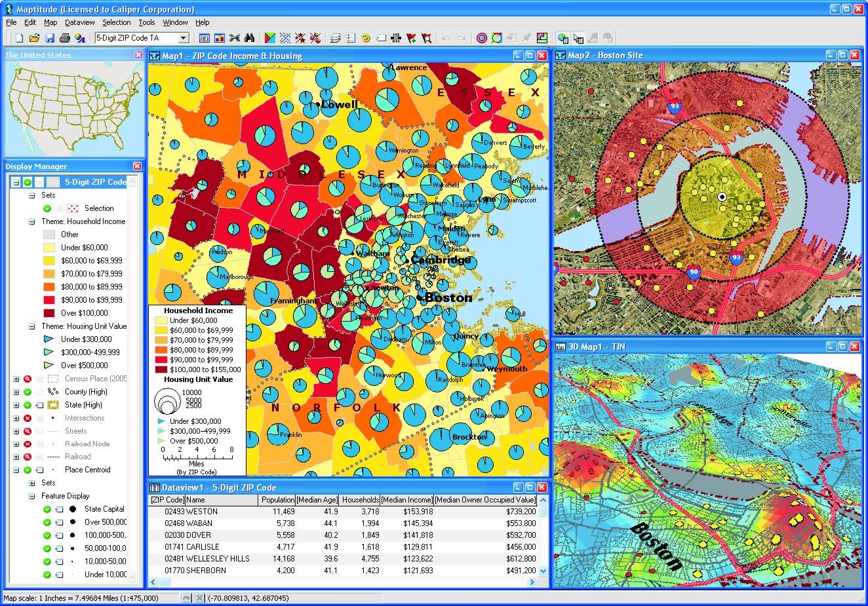
Task: Toggle visibility of the Place Centroid layer
Action: 28,470
